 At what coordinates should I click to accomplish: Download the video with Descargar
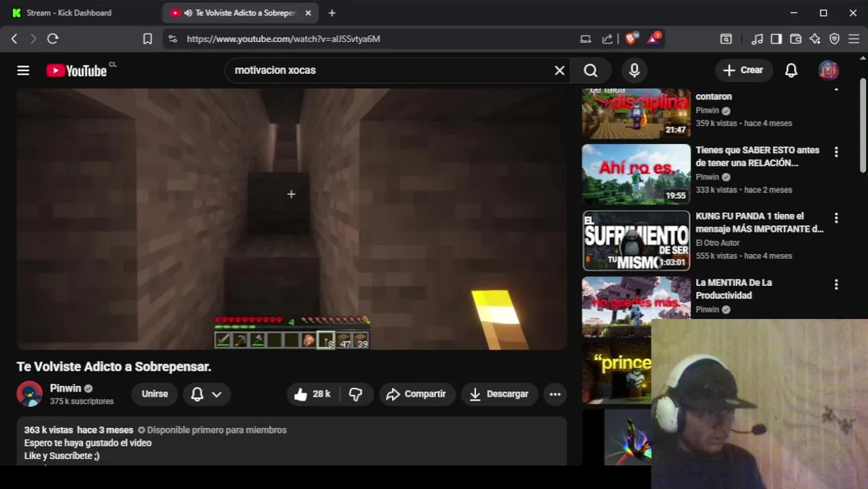(499, 394)
